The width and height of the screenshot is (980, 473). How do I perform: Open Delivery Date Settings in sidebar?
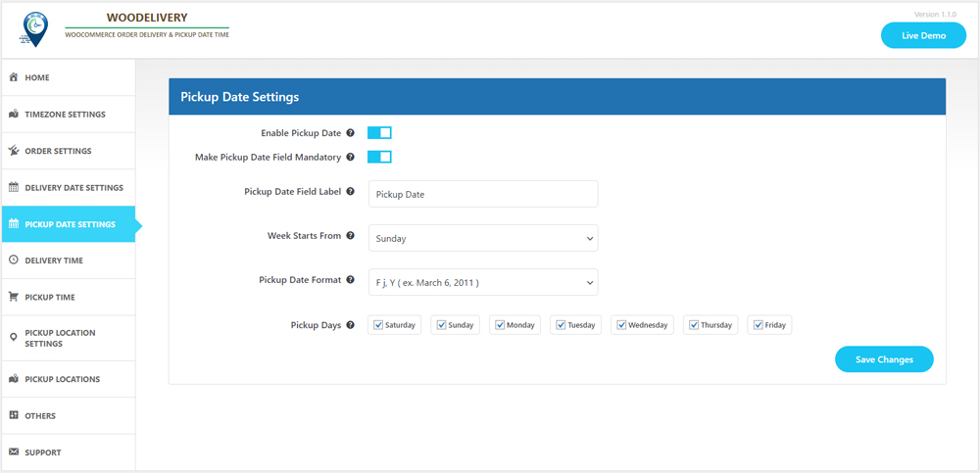point(73,188)
